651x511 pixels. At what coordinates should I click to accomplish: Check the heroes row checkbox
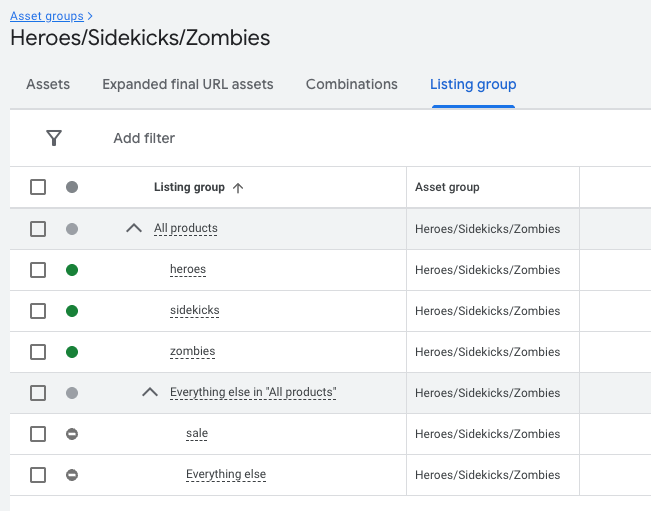click(x=38, y=270)
